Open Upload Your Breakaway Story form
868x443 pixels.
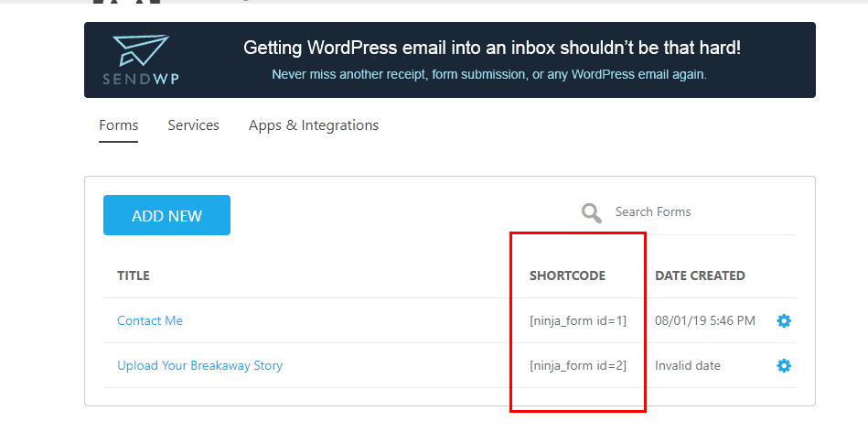[x=199, y=365]
